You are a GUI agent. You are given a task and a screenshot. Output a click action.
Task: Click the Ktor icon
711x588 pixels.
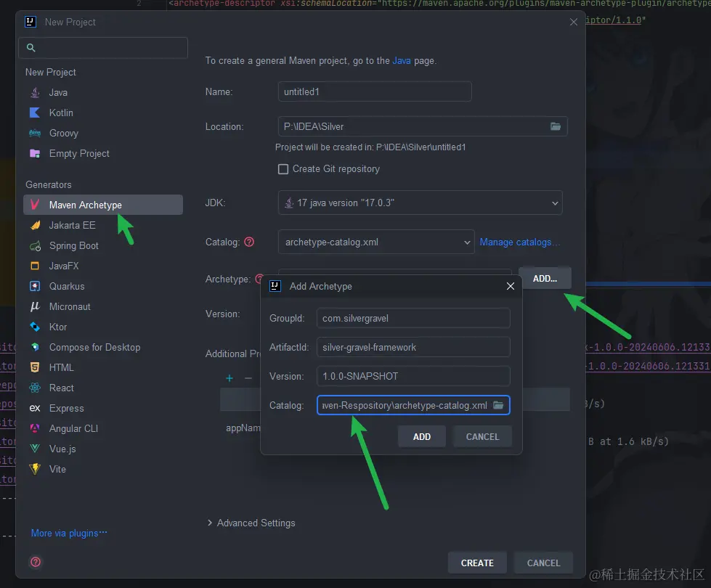click(35, 327)
